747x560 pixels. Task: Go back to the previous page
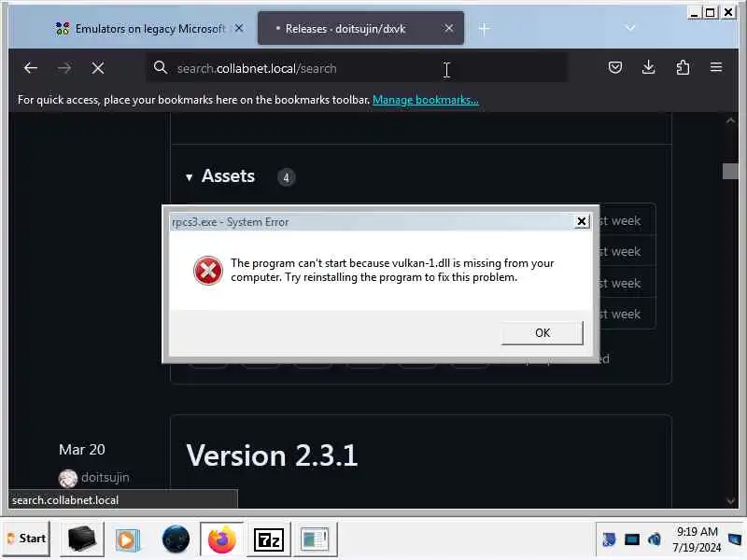click(x=31, y=68)
